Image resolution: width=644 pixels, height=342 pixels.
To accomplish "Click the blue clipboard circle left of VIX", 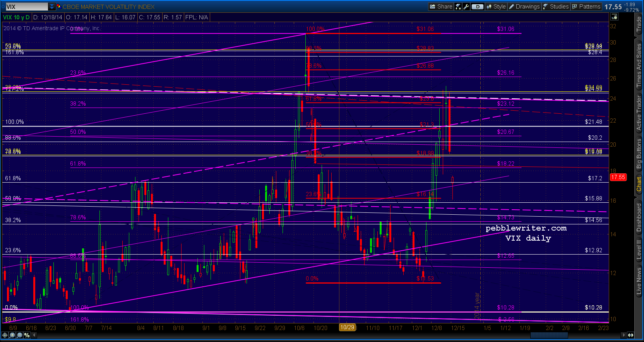I will 3,7.
